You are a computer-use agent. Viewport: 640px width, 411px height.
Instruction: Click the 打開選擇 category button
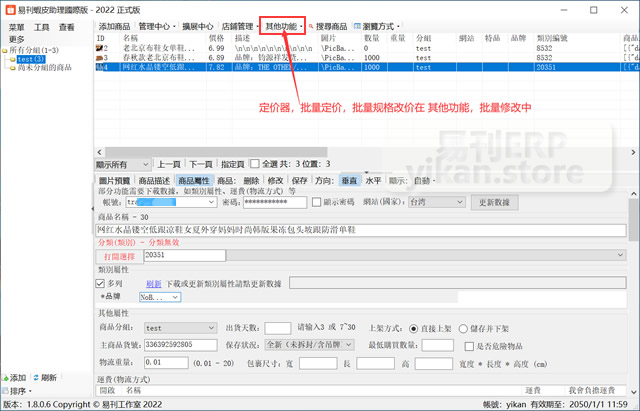118,256
